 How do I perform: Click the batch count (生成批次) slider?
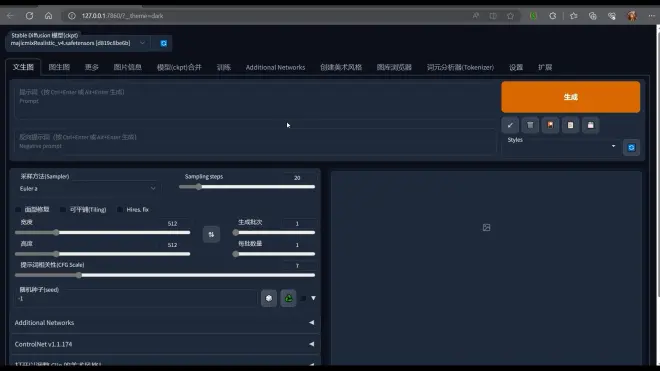tap(274, 232)
